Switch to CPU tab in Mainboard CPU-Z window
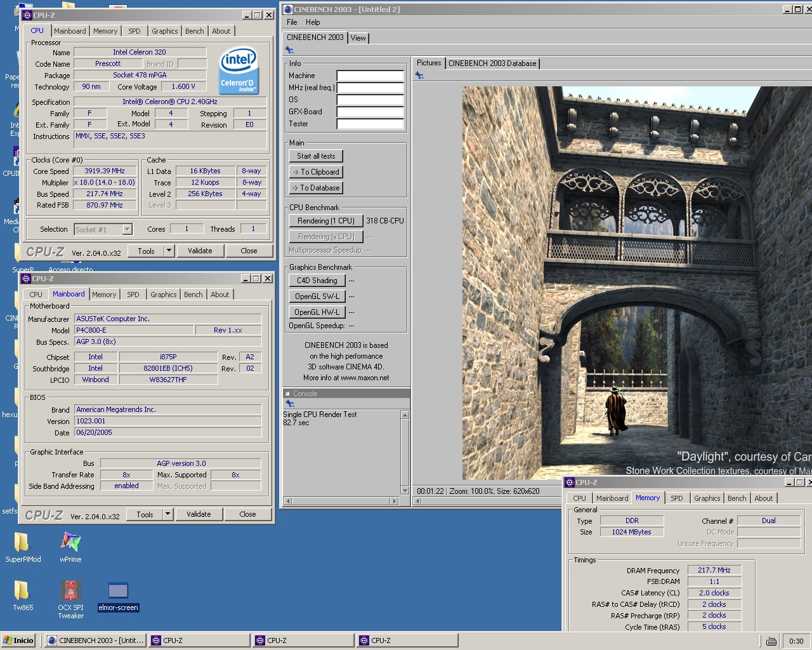Viewport: 812px width, 650px height. (x=36, y=295)
